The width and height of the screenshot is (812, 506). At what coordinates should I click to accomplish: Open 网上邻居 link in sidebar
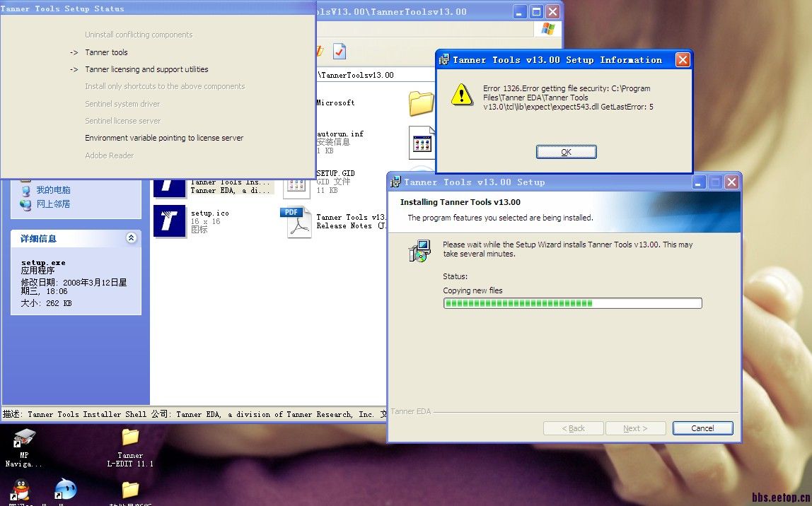[x=53, y=204]
